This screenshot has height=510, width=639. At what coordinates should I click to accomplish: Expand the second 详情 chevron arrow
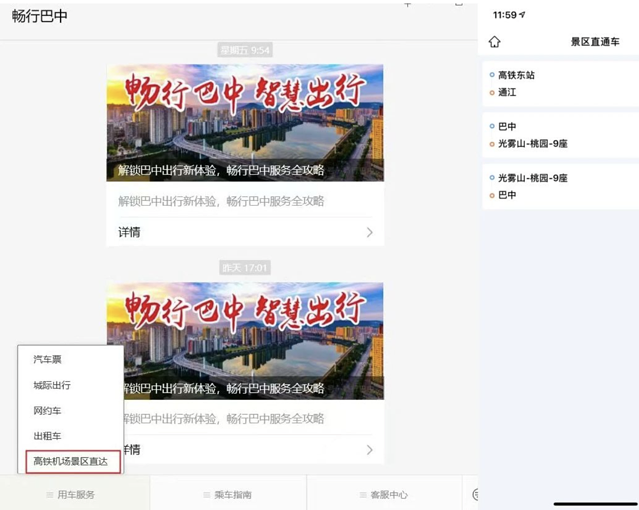369,450
